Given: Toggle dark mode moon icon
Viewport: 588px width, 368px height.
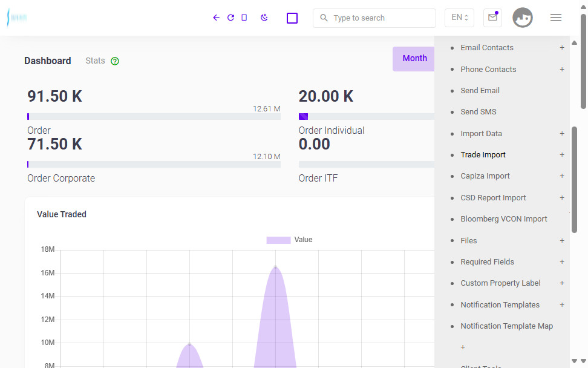Looking at the screenshot, I should (x=264, y=18).
